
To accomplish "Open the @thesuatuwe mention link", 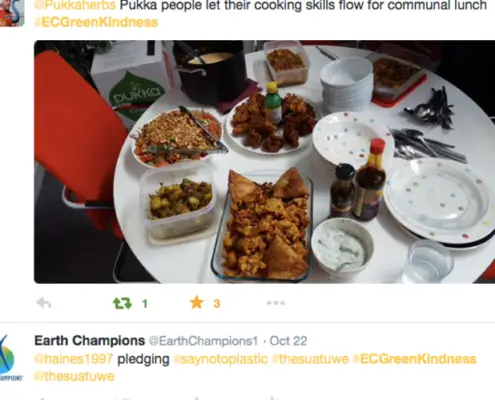I will [74, 376].
